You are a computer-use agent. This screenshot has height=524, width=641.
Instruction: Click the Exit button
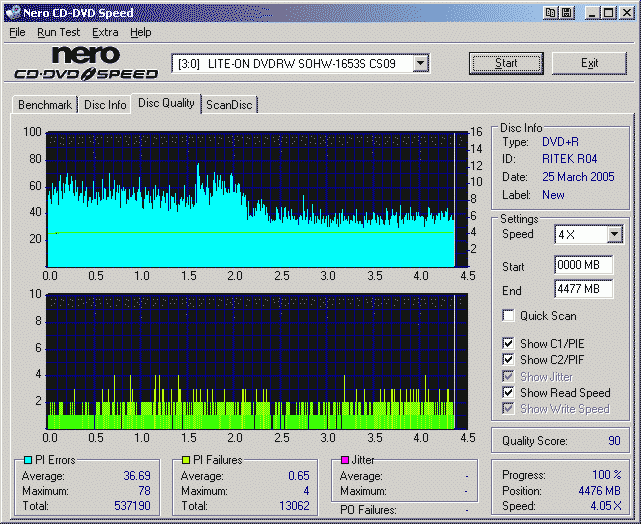tap(589, 63)
